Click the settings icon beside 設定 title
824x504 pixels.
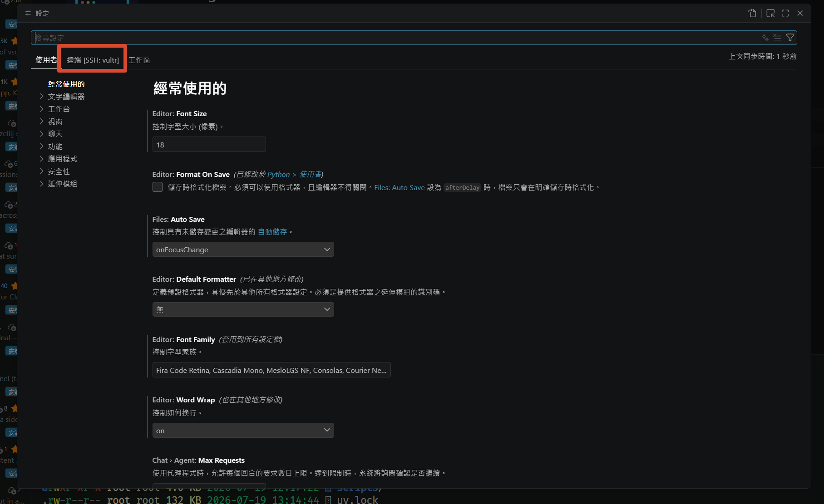[x=28, y=13]
